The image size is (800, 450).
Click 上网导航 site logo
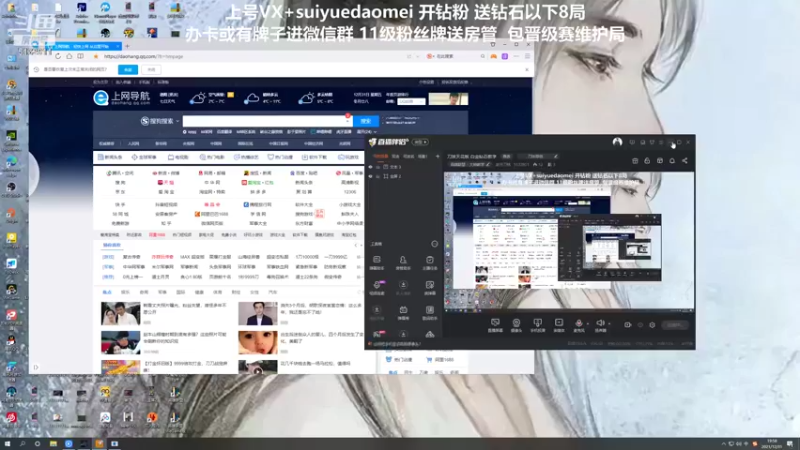click(121, 97)
